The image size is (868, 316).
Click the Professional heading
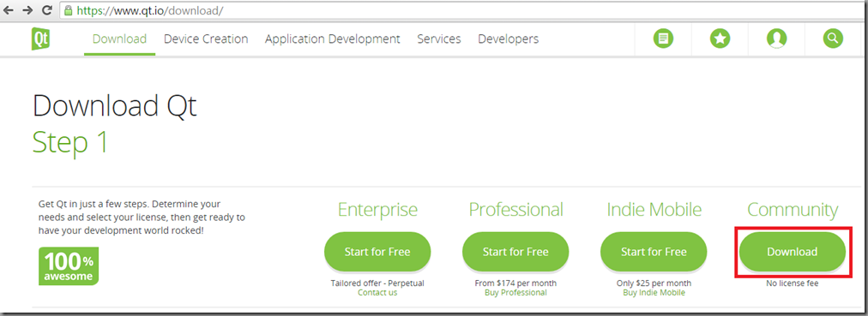515,210
